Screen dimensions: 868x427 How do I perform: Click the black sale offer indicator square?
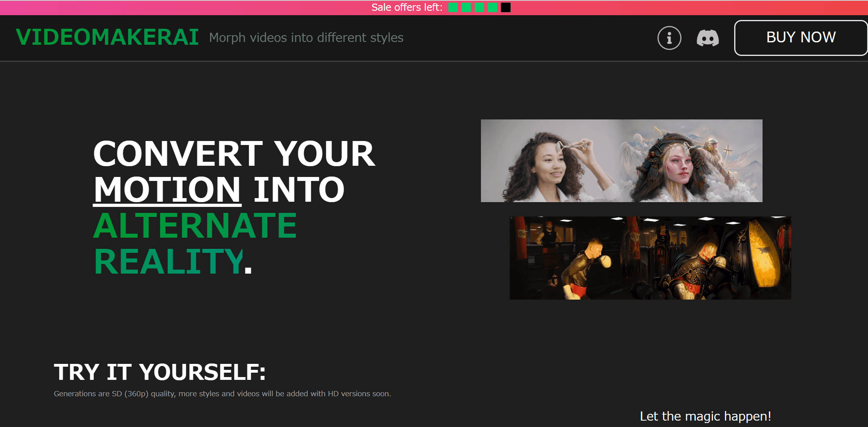tap(506, 8)
